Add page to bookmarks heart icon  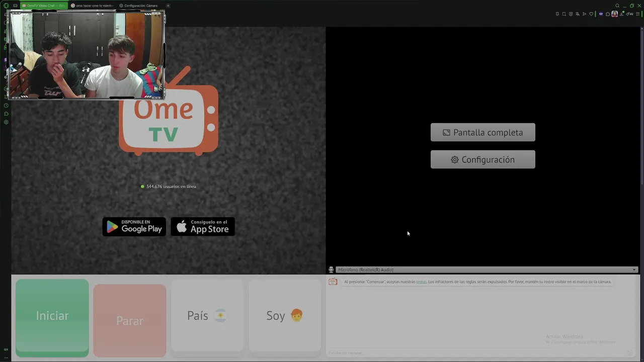[x=591, y=14]
